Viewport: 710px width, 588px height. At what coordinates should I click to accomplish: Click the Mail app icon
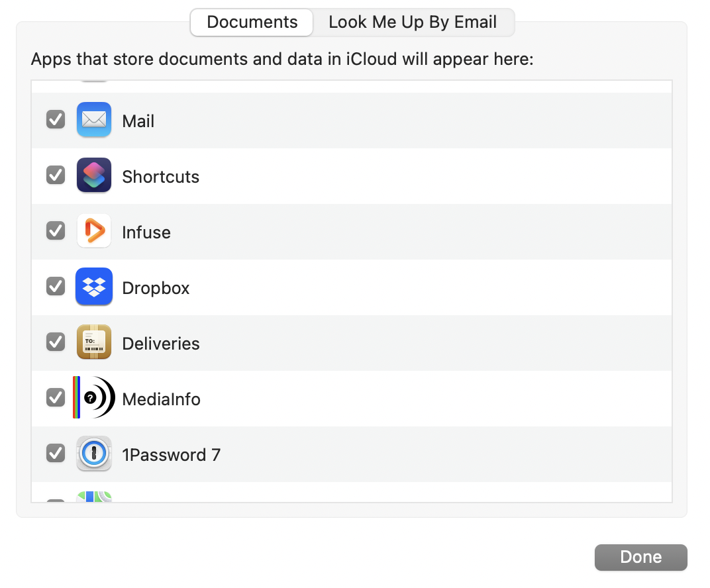[93, 120]
